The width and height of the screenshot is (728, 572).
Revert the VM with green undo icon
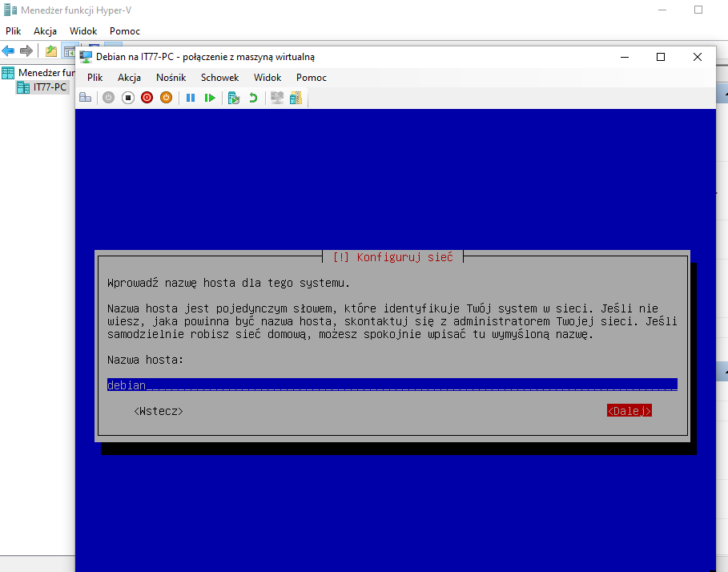click(253, 98)
